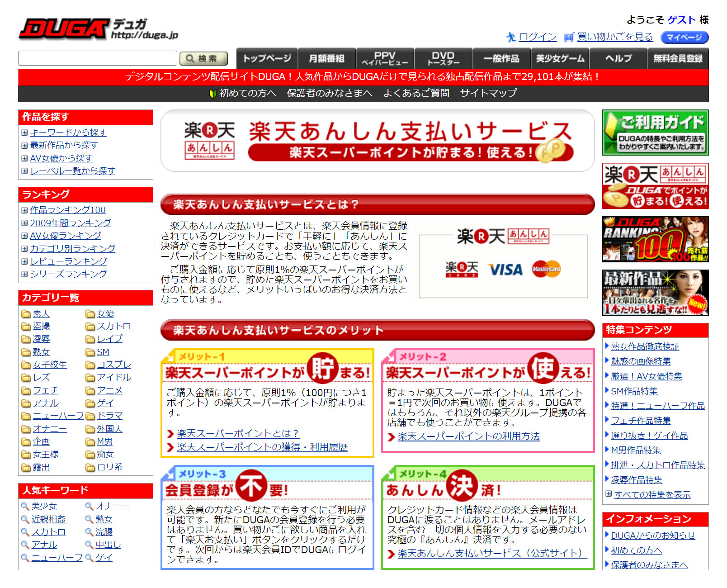The height and width of the screenshot is (588, 727).
Task: Click magnifier icon beside 熟女 keyword
Action: (x=90, y=519)
